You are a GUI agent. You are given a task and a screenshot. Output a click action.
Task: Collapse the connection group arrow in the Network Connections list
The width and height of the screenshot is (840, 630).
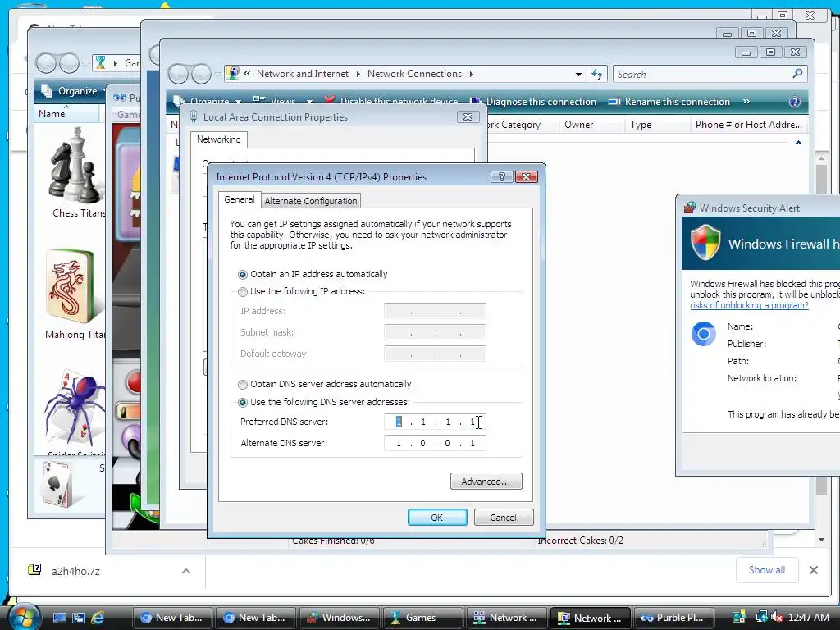point(798,143)
